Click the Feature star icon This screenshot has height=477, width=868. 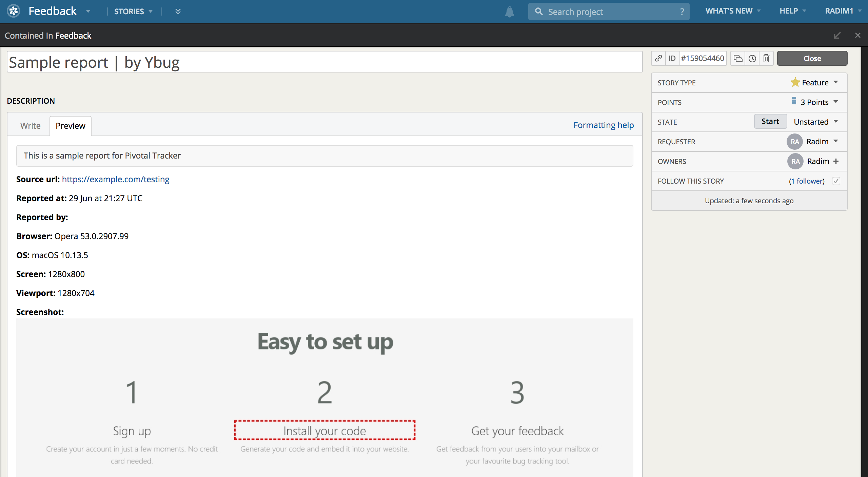pyautogui.click(x=795, y=82)
